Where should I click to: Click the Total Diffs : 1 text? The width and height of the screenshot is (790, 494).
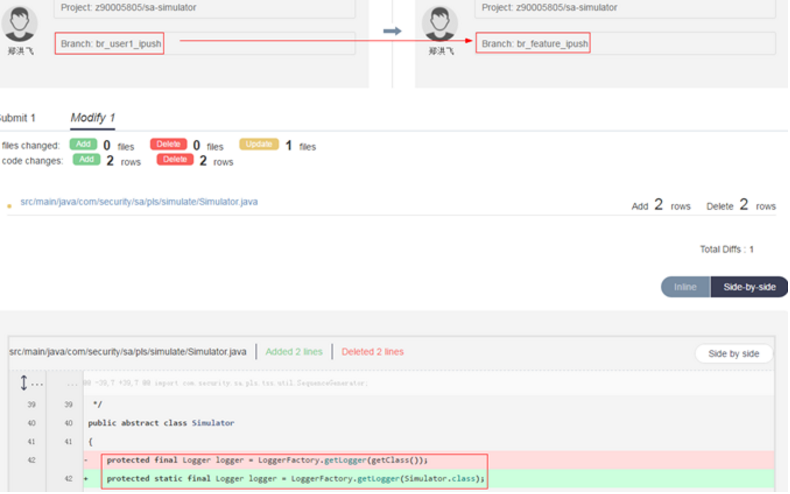pyautogui.click(x=727, y=250)
